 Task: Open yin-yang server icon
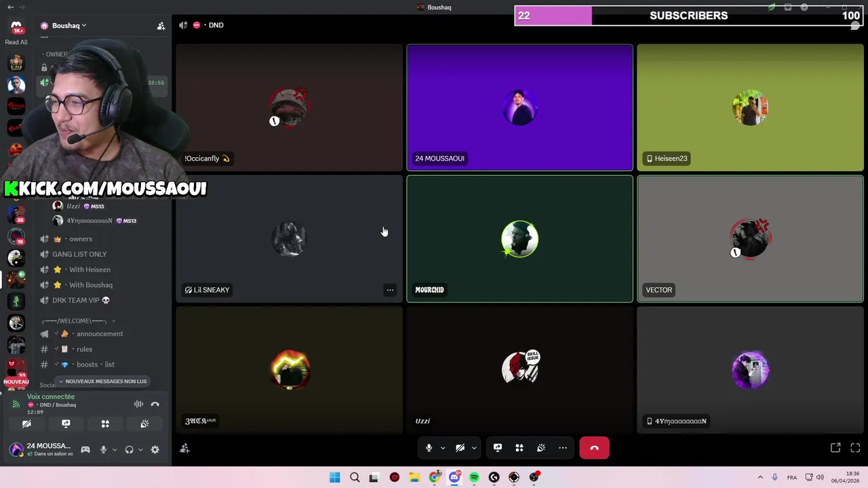tap(16, 258)
